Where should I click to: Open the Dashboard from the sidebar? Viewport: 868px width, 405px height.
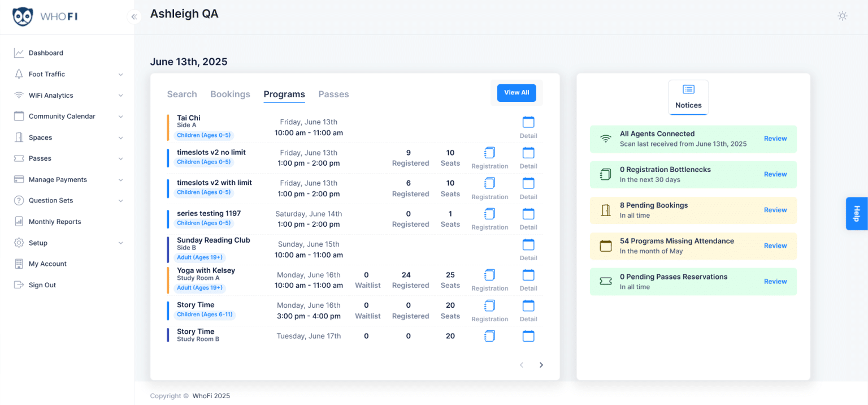click(x=18, y=53)
